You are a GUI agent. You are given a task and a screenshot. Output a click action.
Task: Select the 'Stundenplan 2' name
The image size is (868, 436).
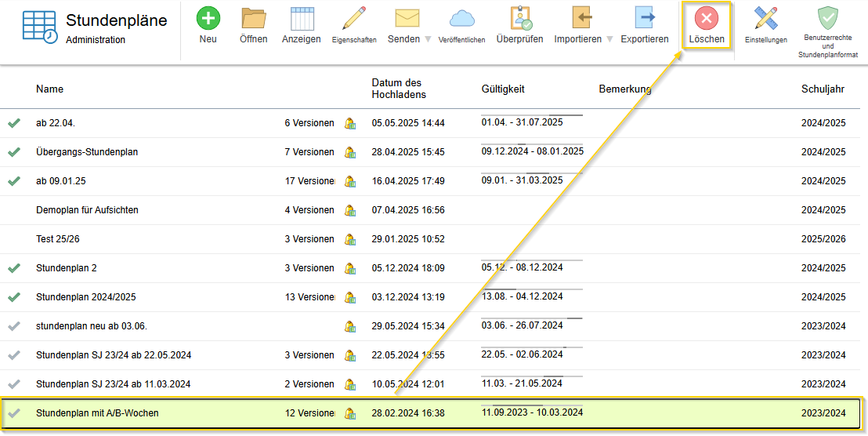[67, 268]
